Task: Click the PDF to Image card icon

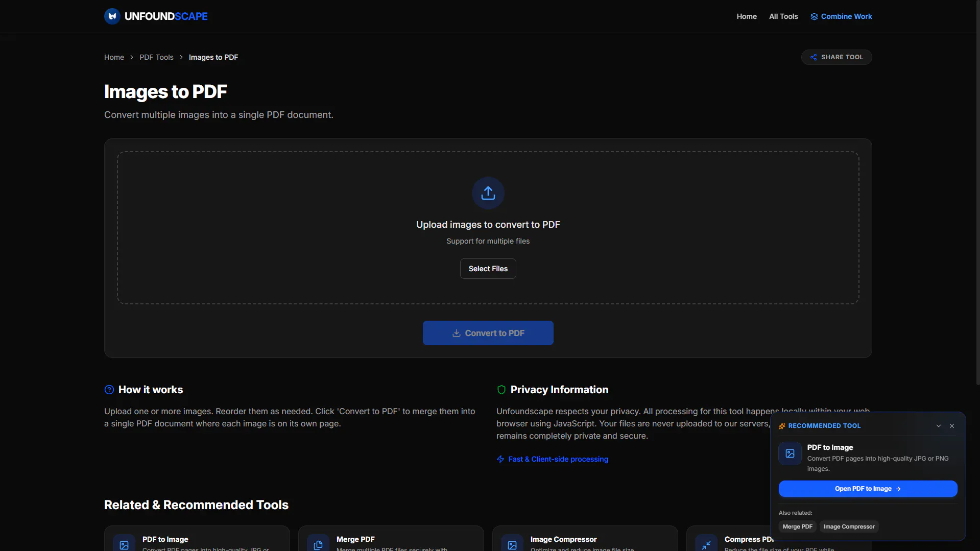Action: 124,545
